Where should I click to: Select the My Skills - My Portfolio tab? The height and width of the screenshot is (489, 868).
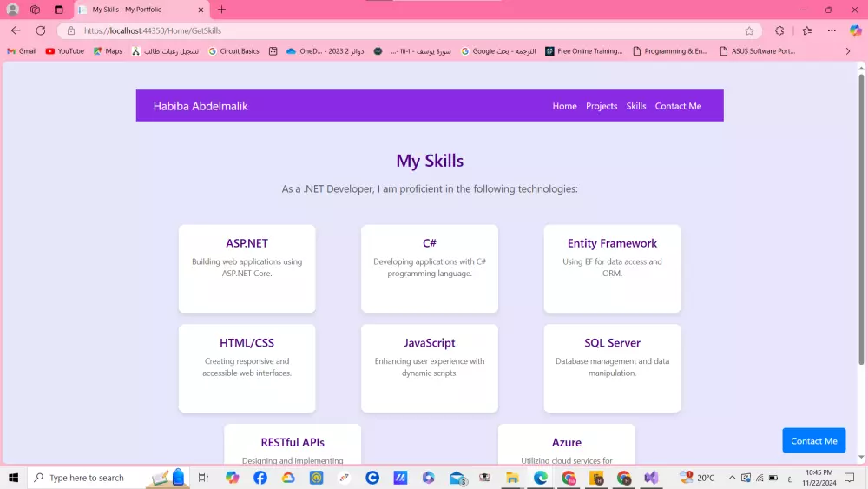click(x=141, y=10)
